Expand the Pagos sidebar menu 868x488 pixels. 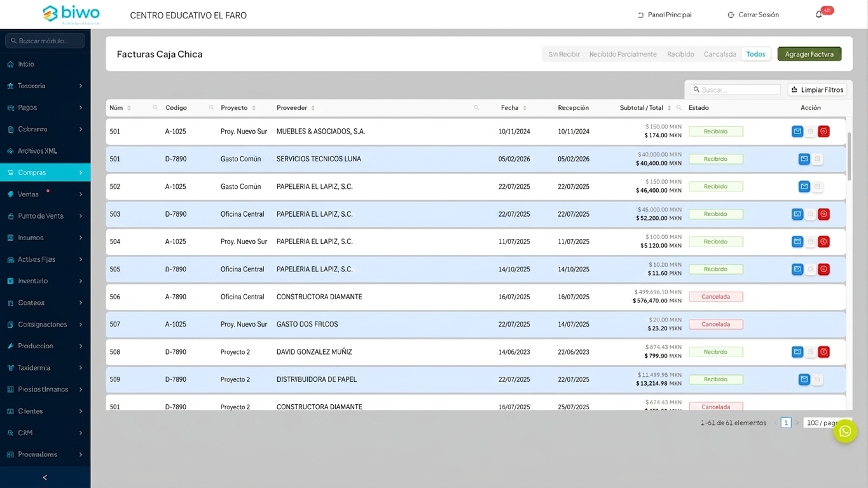45,107
